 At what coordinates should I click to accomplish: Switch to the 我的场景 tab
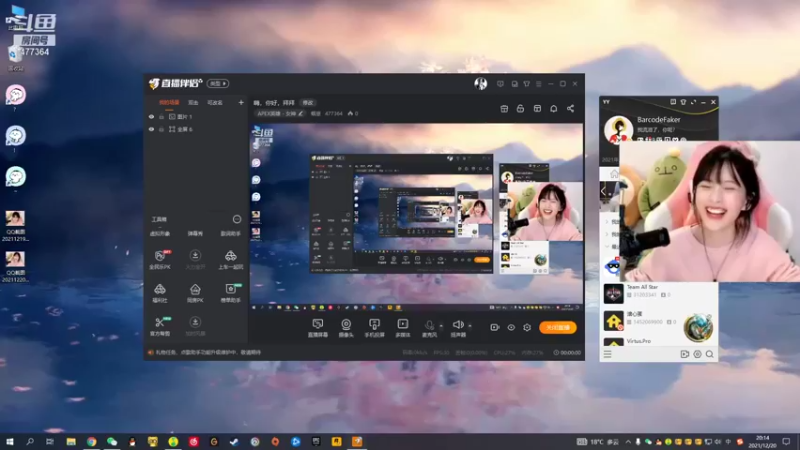click(x=169, y=103)
